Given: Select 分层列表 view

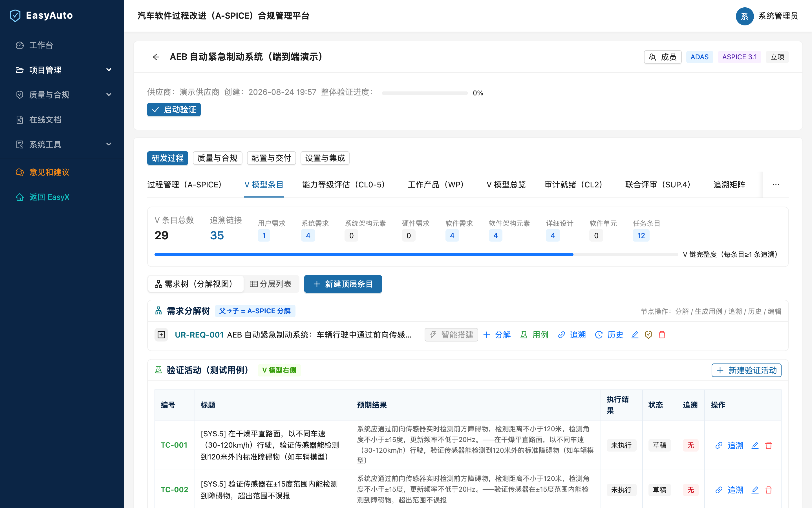Looking at the screenshot, I should 271,284.
